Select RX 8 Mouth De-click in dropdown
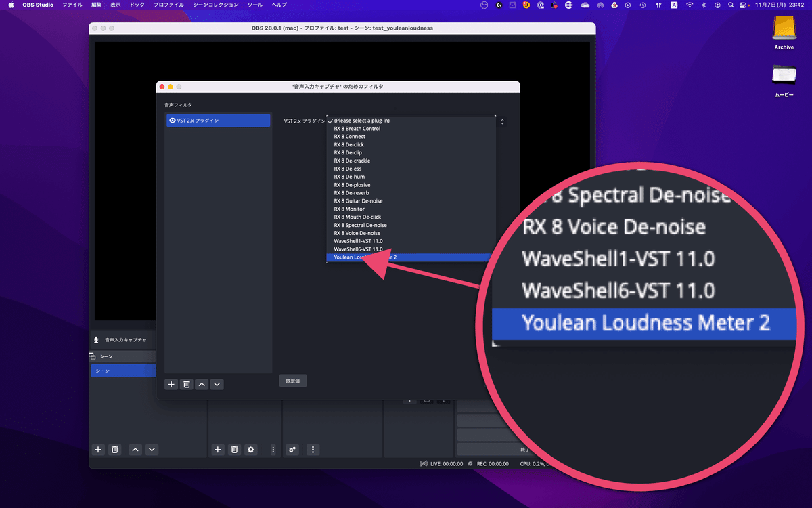Screen dimensions: 812x508 (x=411, y=217)
